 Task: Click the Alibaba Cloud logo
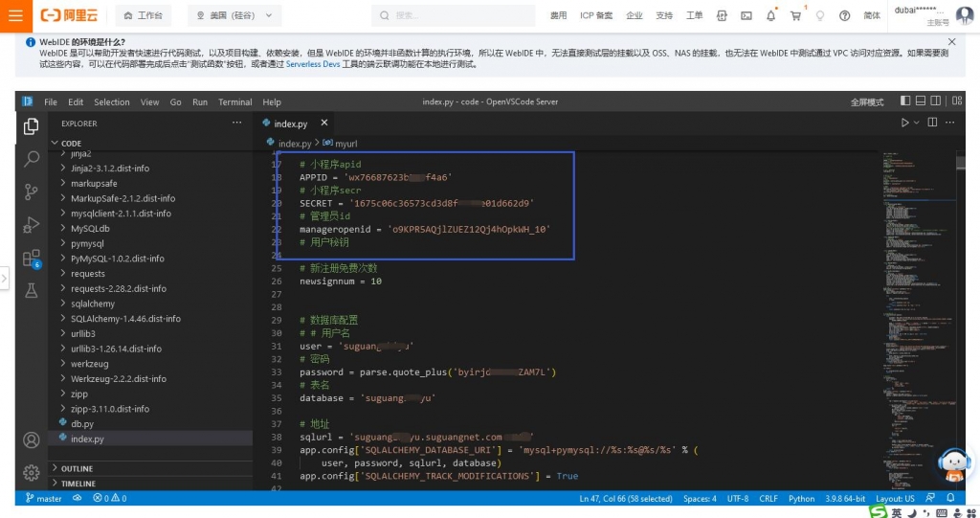(69, 15)
